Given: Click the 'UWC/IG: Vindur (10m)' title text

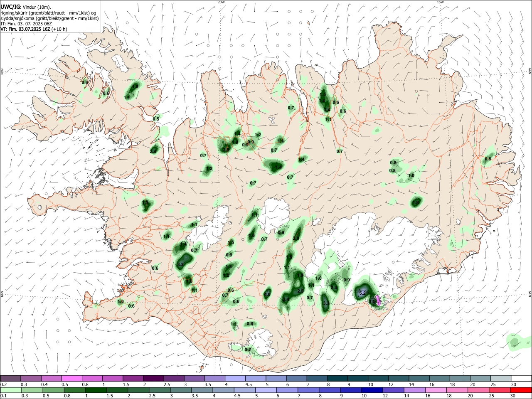Looking at the screenshot, I should coord(26,7).
